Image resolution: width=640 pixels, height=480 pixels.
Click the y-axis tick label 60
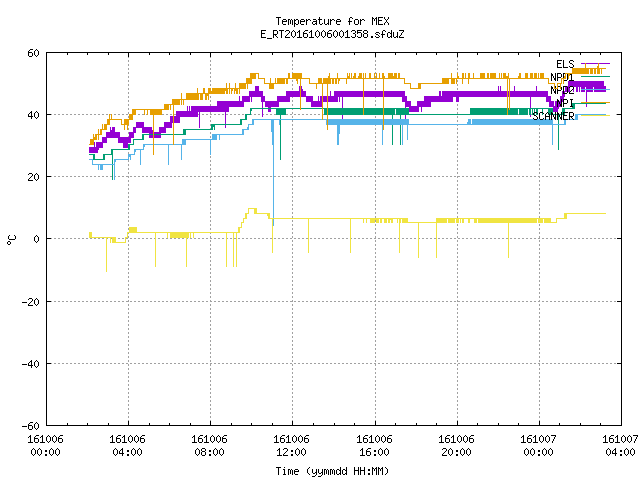click(x=33, y=53)
